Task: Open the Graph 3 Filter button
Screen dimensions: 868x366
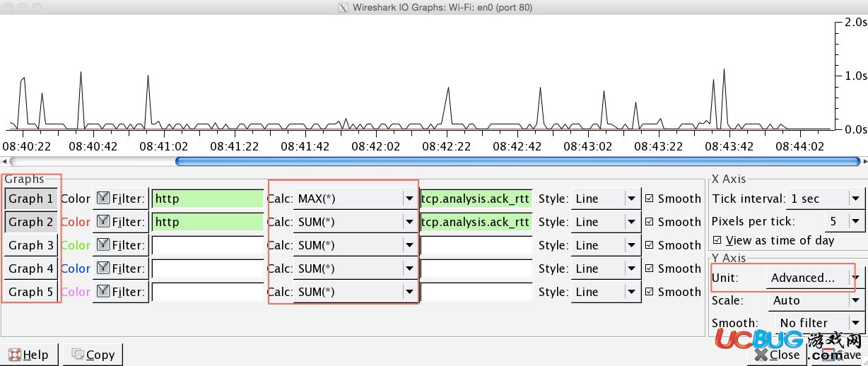Action: coord(121,245)
